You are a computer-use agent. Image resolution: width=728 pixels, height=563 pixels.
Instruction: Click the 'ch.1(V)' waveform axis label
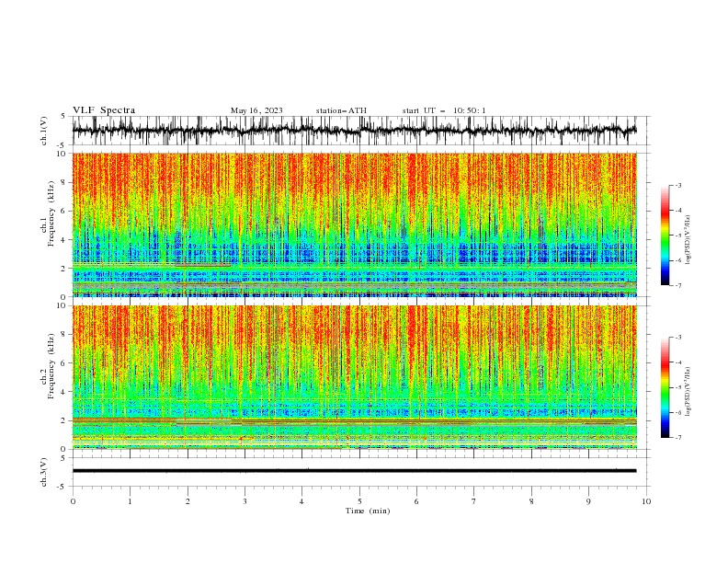pos(44,131)
